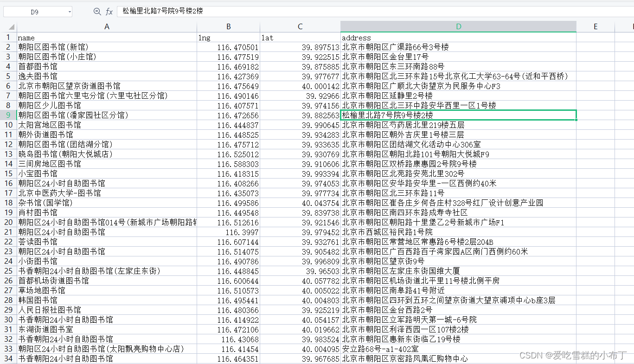Screen dimensions: 634x364
Task: Open the insert function fx button
Action: (109, 12)
